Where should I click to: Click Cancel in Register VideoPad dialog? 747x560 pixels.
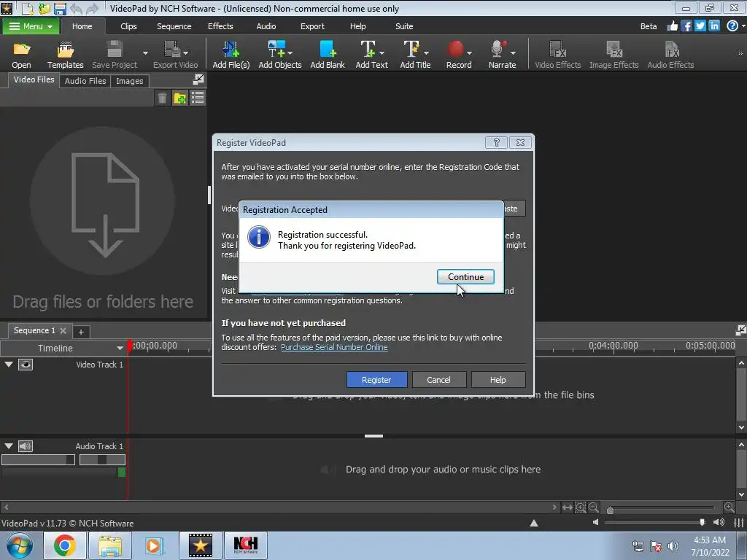pos(438,379)
